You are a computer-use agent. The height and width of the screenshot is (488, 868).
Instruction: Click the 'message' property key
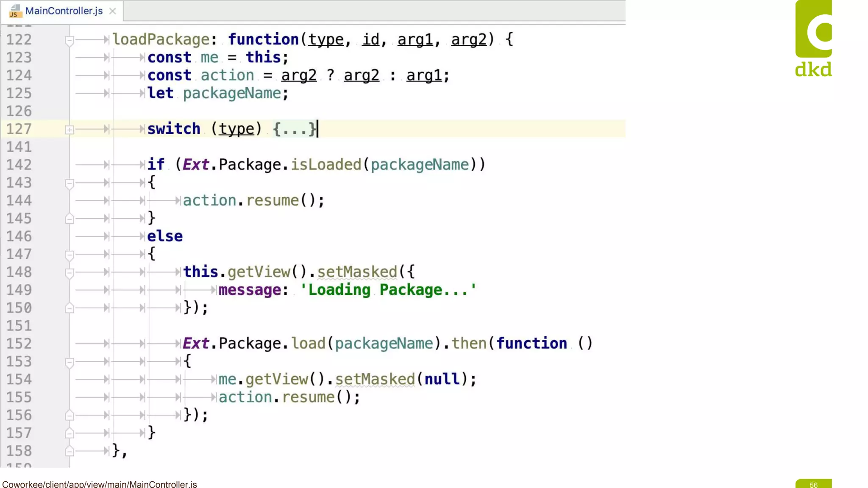(x=250, y=290)
